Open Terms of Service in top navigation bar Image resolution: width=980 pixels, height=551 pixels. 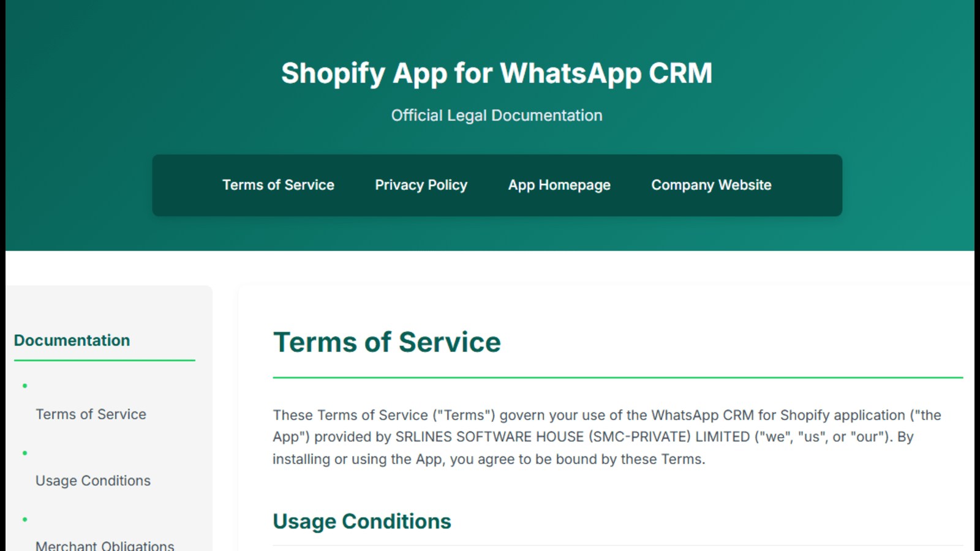click(x=278, y=185)
